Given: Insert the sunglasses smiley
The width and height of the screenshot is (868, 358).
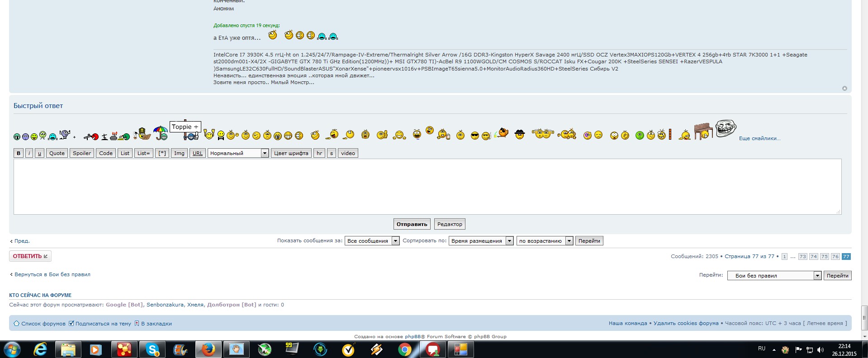Looking at the screenshot, I should coord(474,136).
